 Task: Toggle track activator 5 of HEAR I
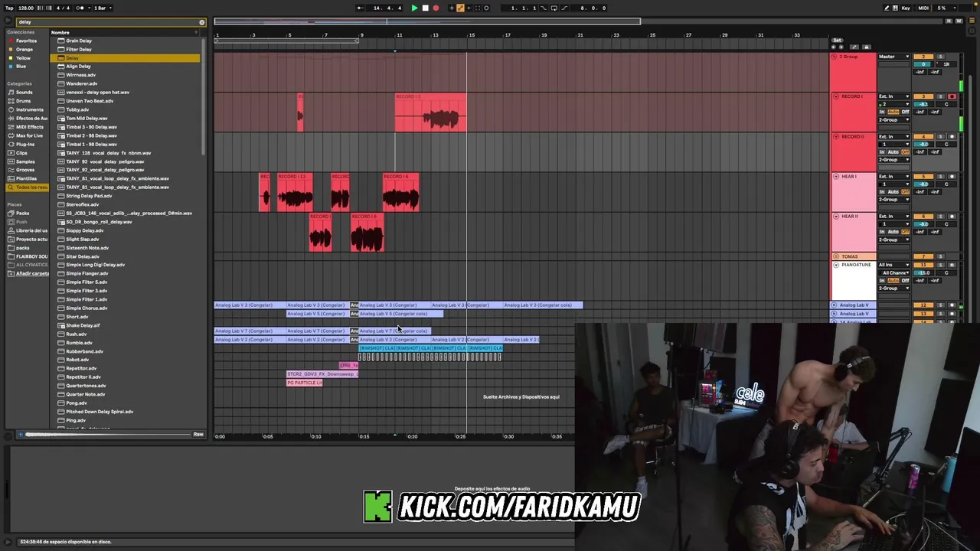923,176
